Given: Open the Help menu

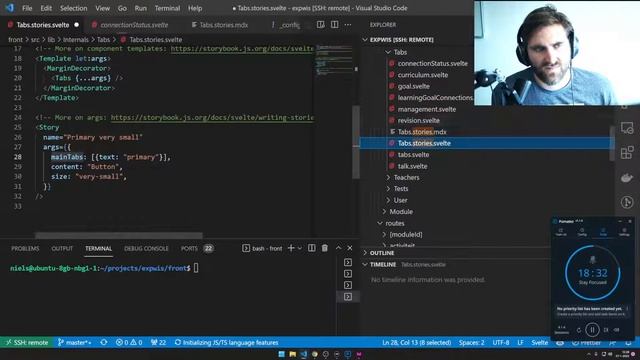Looking at the screenshot, I should coord(195,8).
